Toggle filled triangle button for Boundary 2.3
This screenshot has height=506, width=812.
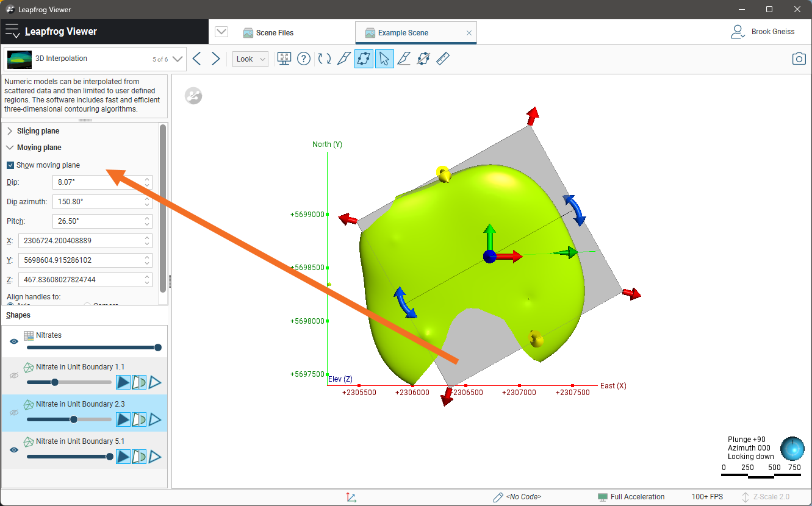(123, 419)
